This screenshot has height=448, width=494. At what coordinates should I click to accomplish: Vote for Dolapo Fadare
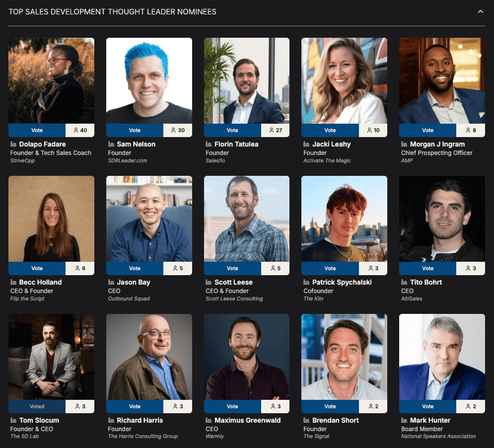pos(37,130)
